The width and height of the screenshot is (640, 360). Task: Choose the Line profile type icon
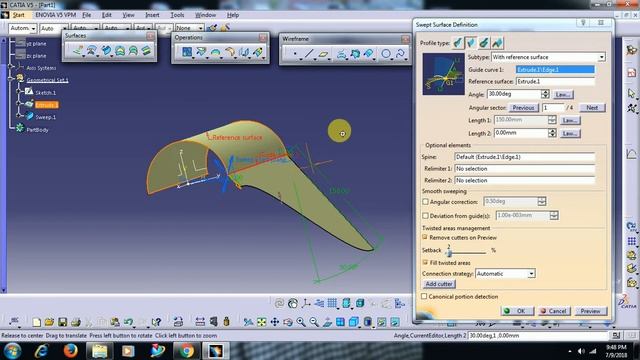[471, 42]
